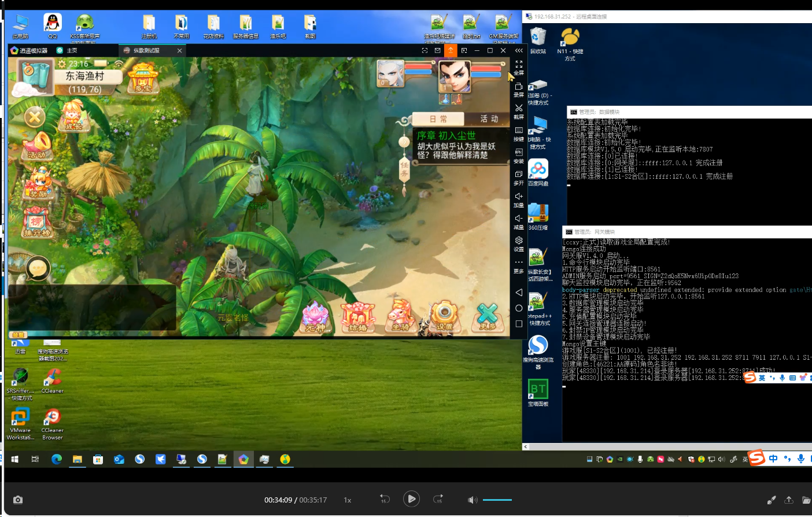
Task: Rewind the video 15 seconds
Action: coord(384,499)
